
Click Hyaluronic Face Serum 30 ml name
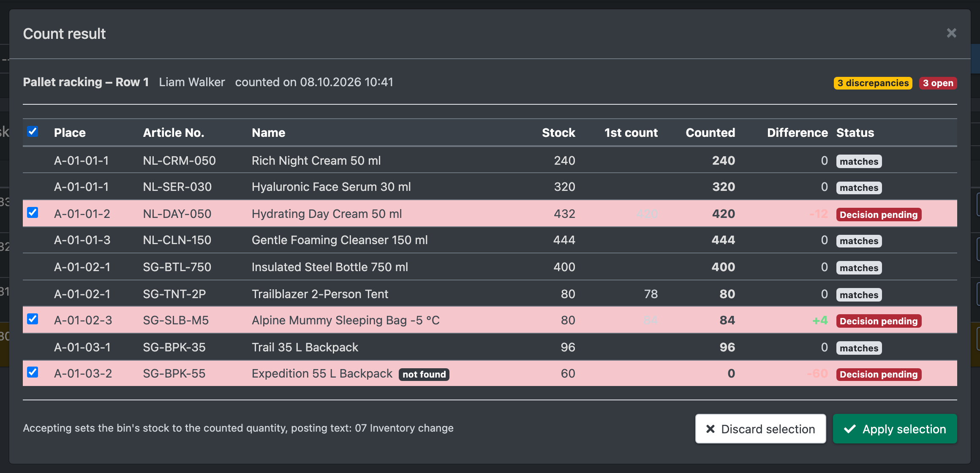tap(331, 187)
